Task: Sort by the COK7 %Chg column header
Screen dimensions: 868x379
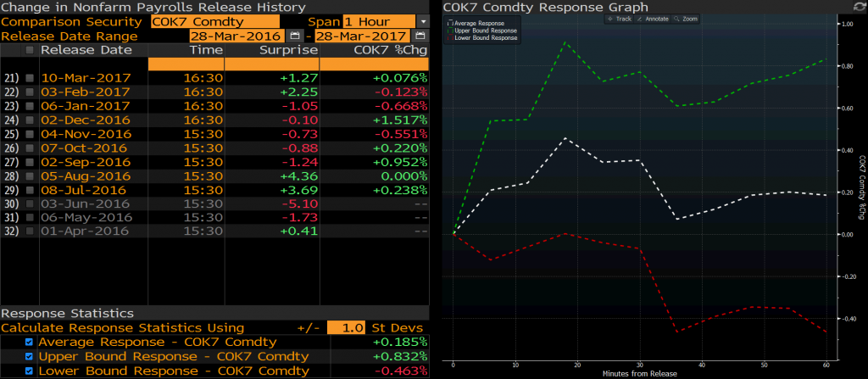Action: (391, 50)
